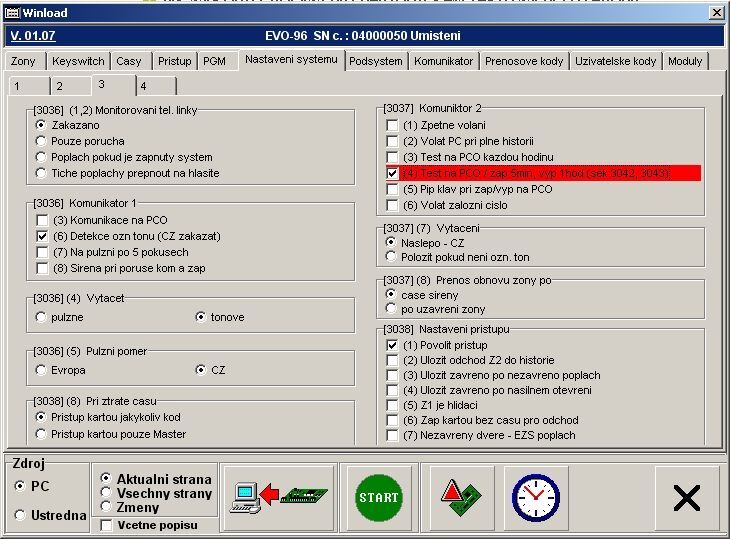Select the Pouze porucha radio button
This screenshot has height=539, width=730.
tap(41, 141)
